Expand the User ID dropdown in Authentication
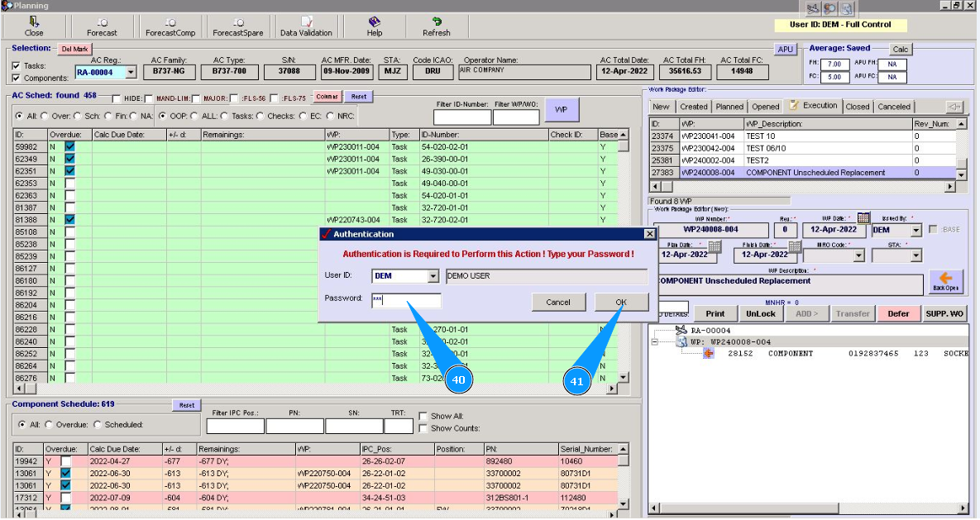 [x=433, y=276]
